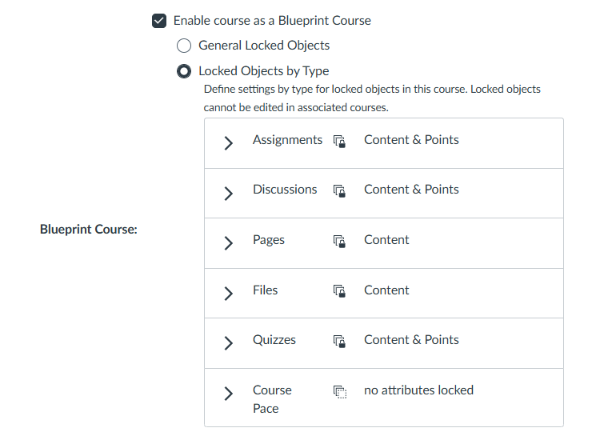Expand the Files lock settings chevron
607x447 pixels.
pos(229,293)
